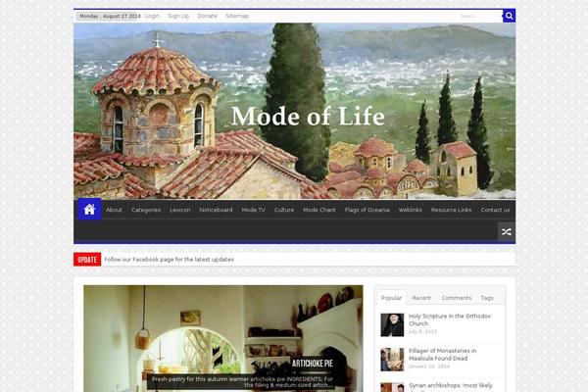
Task: Open the Lexicon menu item
Action: pyautogui.click(x=180, y=210)
